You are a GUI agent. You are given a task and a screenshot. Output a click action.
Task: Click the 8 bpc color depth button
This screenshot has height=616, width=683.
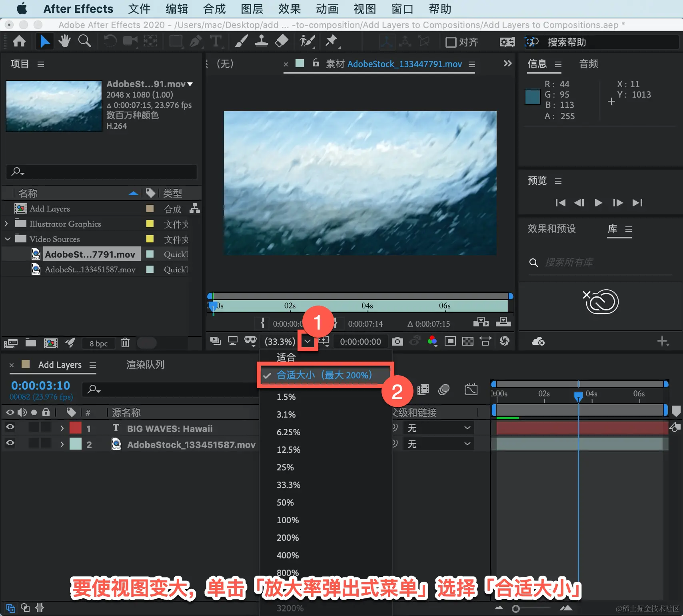(98, 343)
